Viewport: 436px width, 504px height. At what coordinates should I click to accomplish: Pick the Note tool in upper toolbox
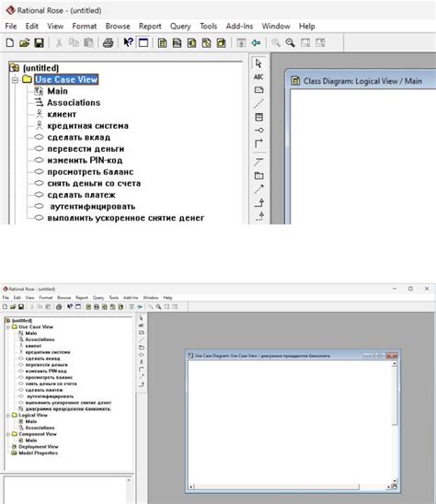pyautogui.click(x=258, y=90)
